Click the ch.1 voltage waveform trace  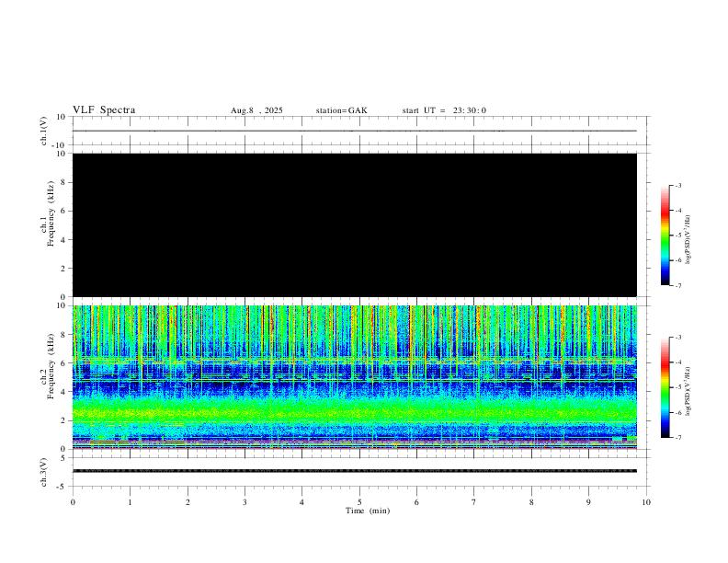355,131
